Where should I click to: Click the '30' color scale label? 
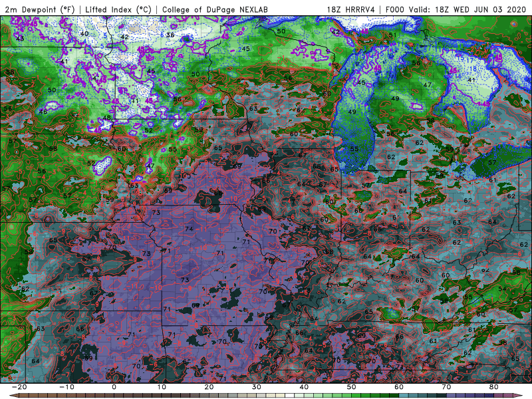click(x=257, y=387)
